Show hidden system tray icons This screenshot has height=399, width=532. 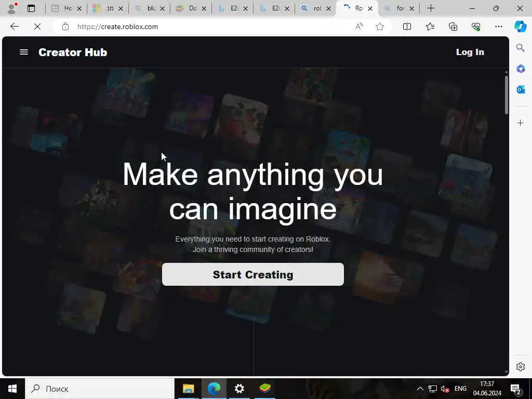coord(420,389)
